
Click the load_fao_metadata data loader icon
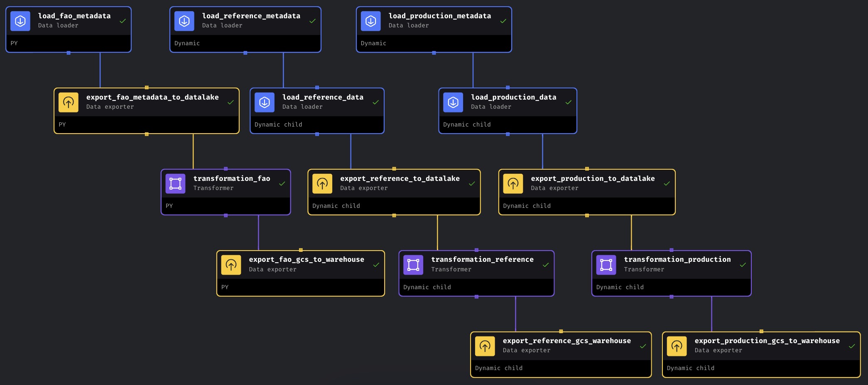click(x=20, y=21)
